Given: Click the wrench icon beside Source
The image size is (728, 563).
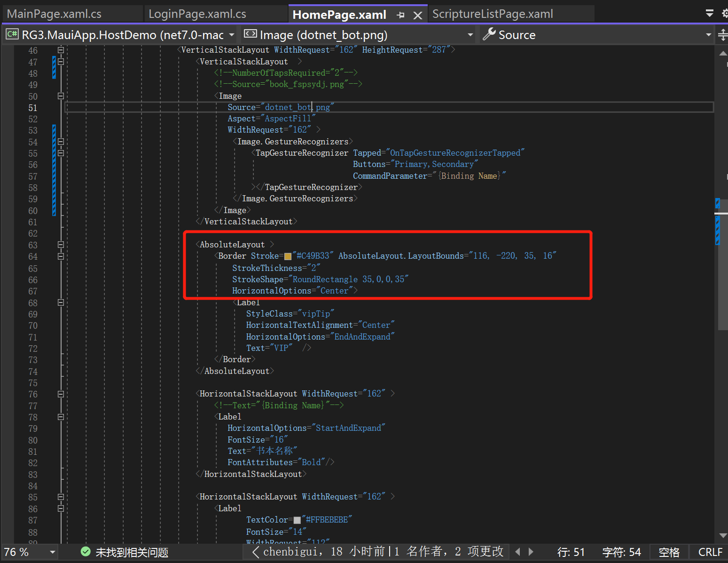Looking at the screenshot, I should pyautogui.click(x=489, y=34).
